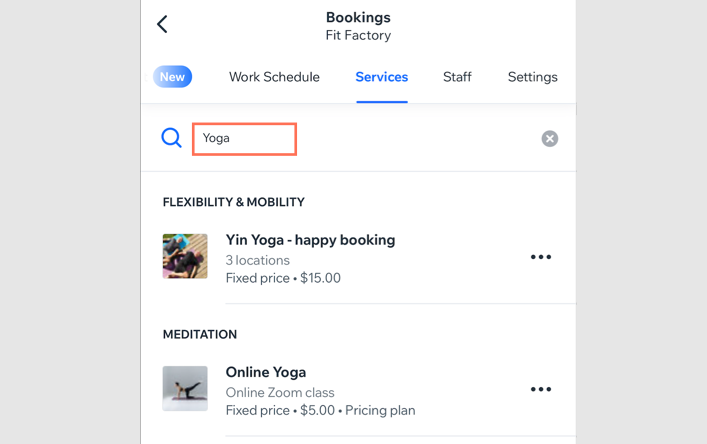Open the Yin Yoga - happy booking title

(310, 240)
